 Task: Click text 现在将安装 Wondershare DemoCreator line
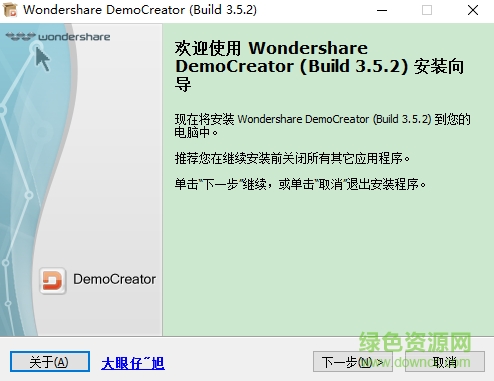point(322,126)
